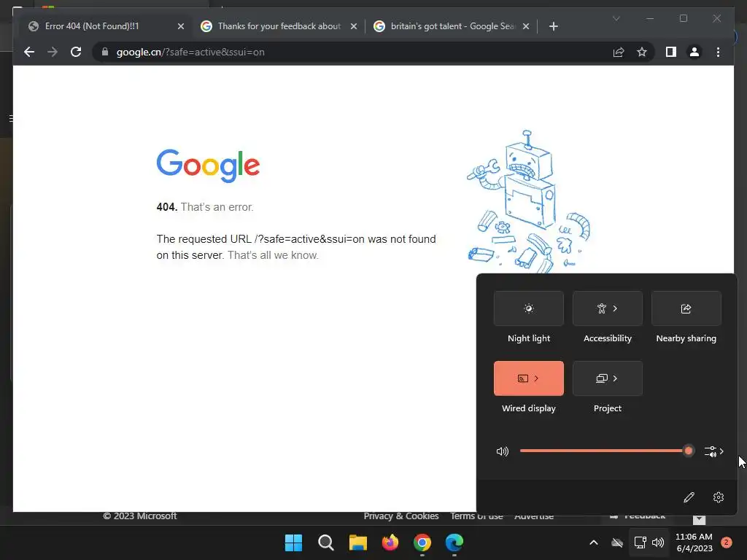Open Microsoft Edge from taskbar
The width and height of the screenshot is (747, 560).
[454, 542]
